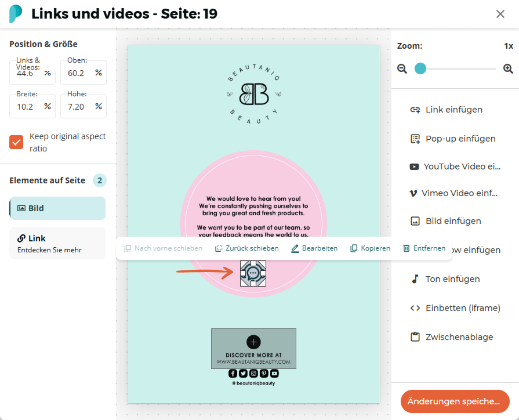The height and width of the screenshot is (420, 519).
Task: Click the Publuu logo icon
Action: click(x=16, y=14)
